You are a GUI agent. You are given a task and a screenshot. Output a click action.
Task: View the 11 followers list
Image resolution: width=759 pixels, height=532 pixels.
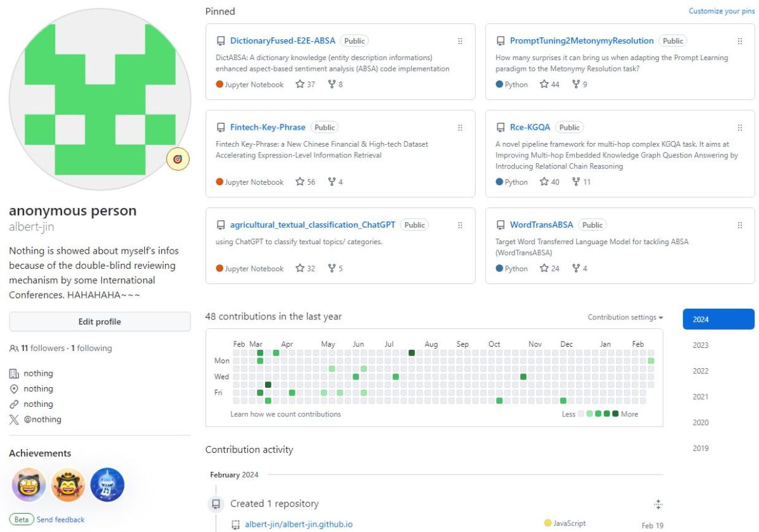[42, 348]
